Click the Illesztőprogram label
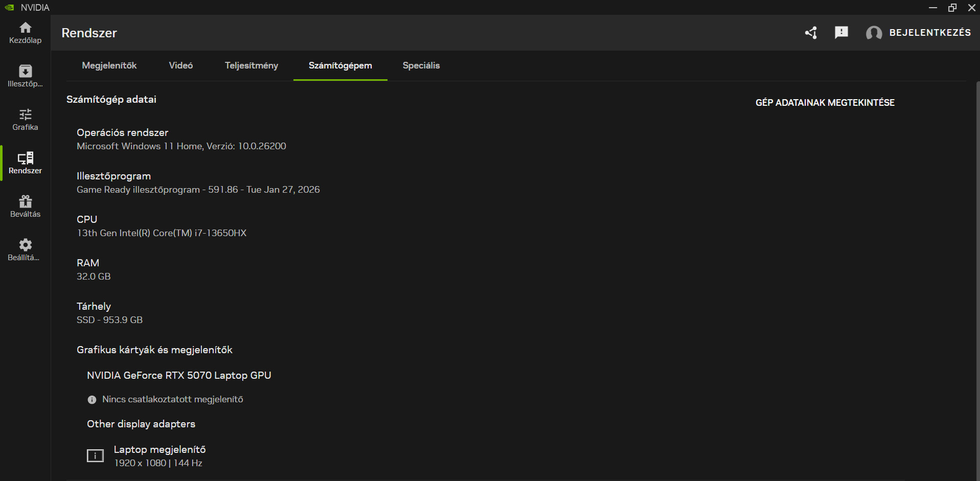 point(113,176)
